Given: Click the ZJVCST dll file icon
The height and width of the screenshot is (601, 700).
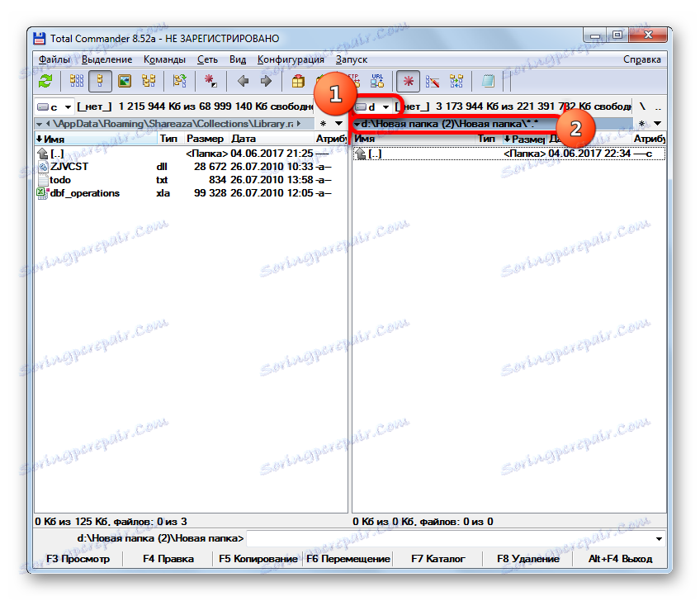Looking at the screenshot, I should pos(42,167).
